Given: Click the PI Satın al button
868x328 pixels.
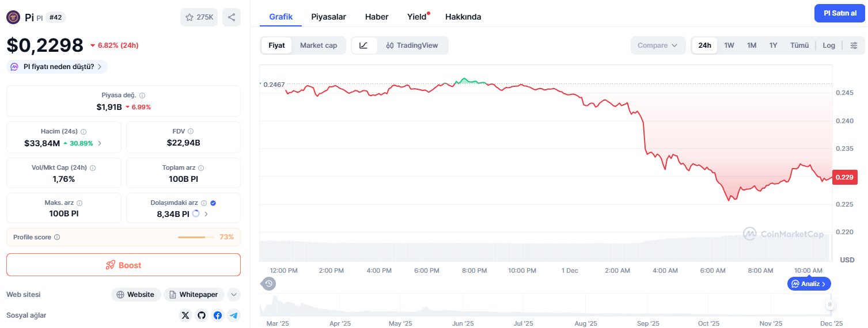Looking at the screenshot, I should coord(840,13).
